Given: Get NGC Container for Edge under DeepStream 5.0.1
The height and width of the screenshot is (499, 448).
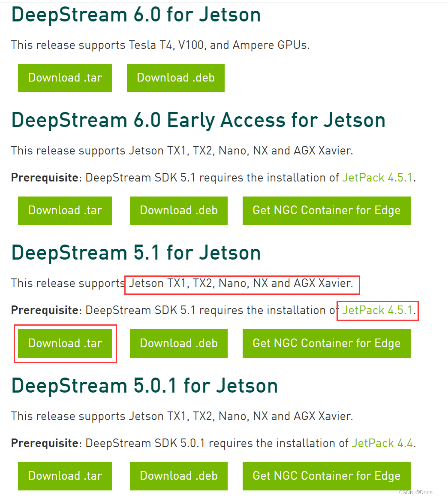Looking at the screenshot, I should tap(326, 476).
